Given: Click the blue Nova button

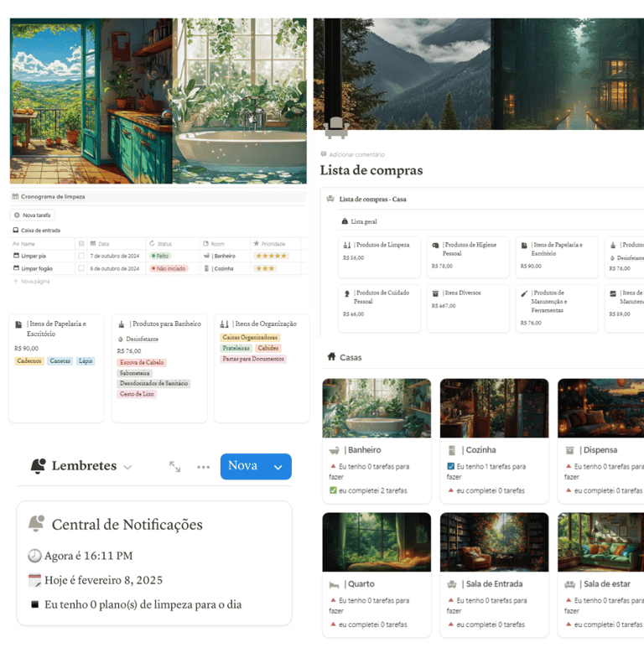Looking at the screenshot, I should click(244, 467).
